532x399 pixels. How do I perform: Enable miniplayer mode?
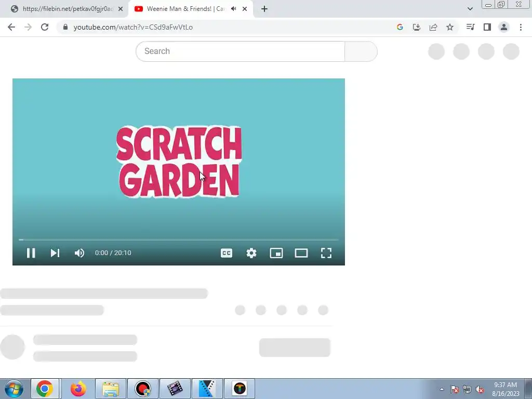click(276, 253)
